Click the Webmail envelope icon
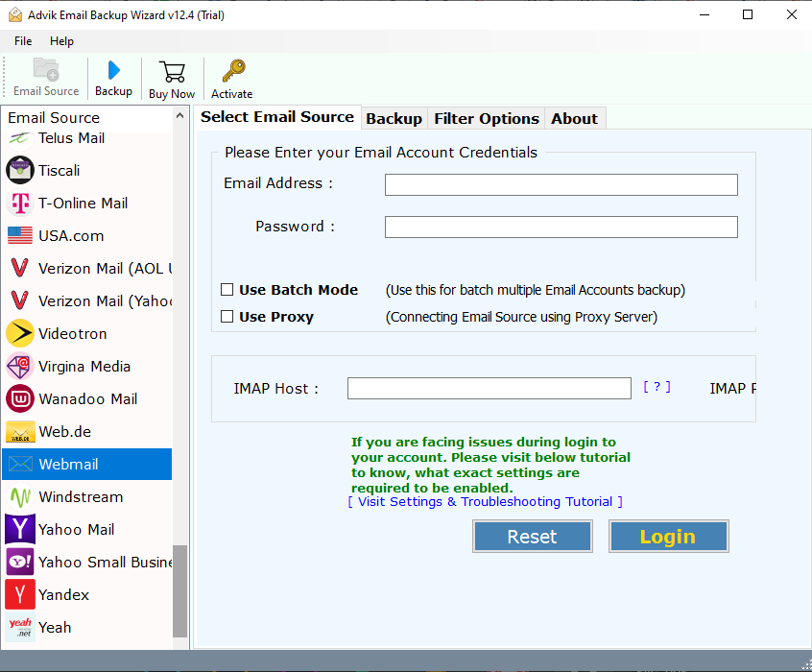Image resolution: width=812 pixels, height=672 pixels. click(x=20, y=464)
